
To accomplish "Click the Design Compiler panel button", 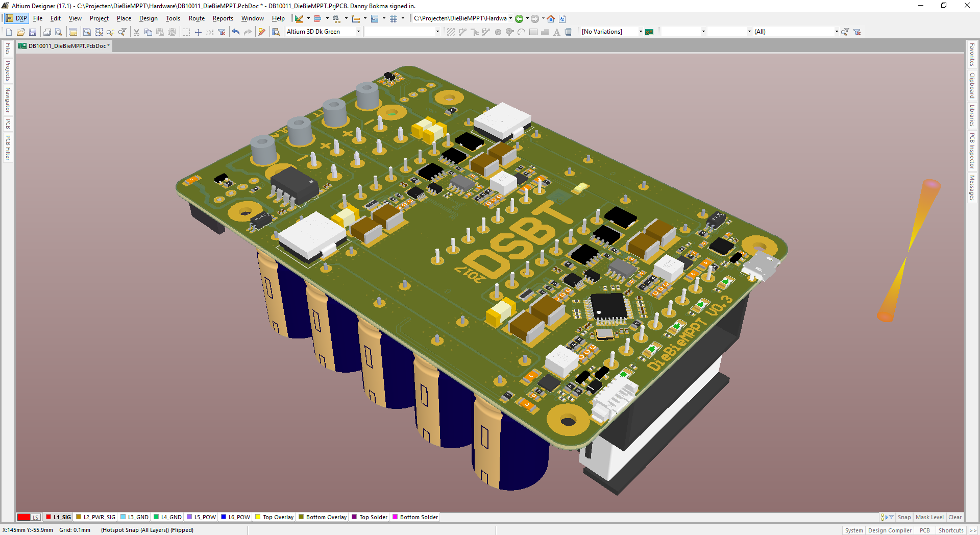I will (x=890, y=530).
